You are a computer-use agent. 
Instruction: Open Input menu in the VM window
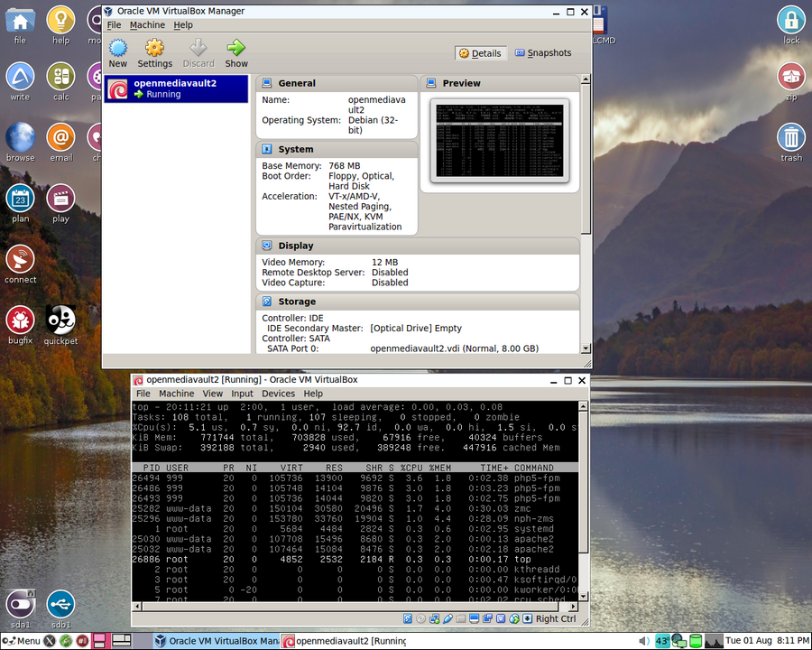[x=242, y=394]
